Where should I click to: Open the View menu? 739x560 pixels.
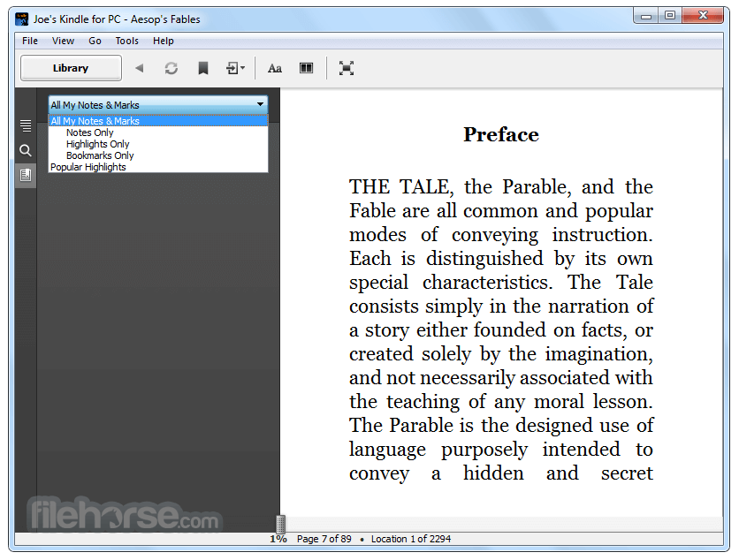click(63, 41)
